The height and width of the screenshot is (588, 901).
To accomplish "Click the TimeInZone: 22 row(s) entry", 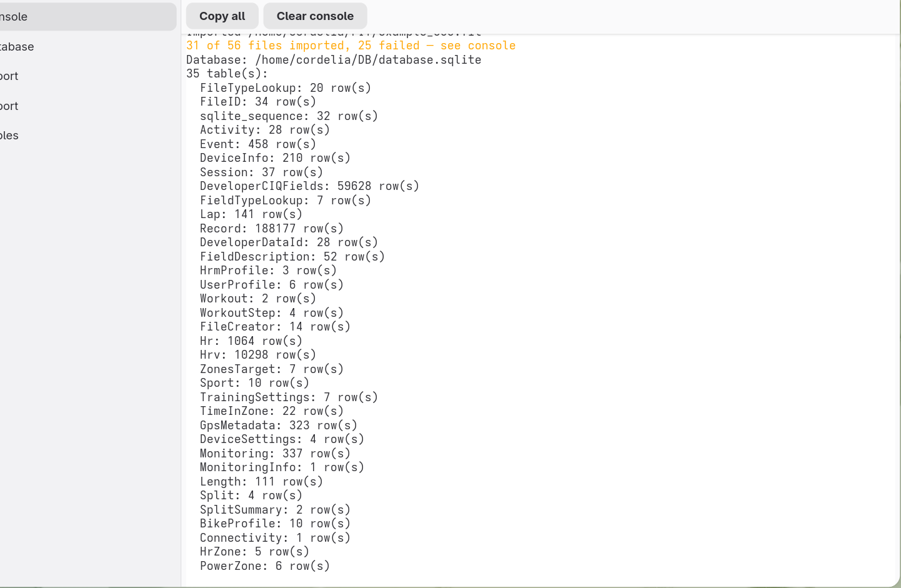I will click(272, 411).
